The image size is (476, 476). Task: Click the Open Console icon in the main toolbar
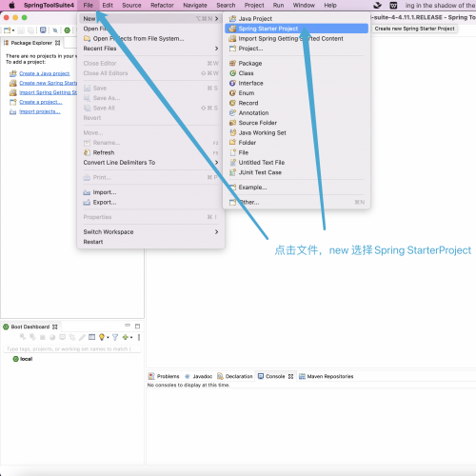tap(43, 30)
